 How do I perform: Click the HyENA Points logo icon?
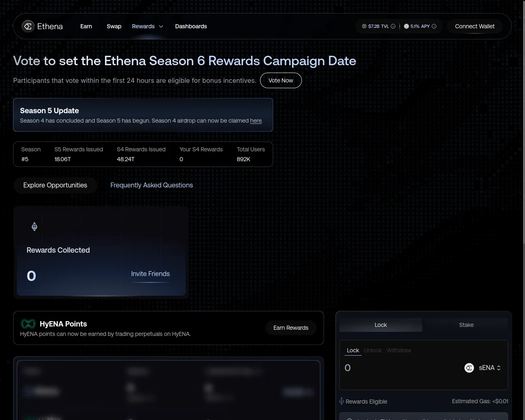[28, 324]
